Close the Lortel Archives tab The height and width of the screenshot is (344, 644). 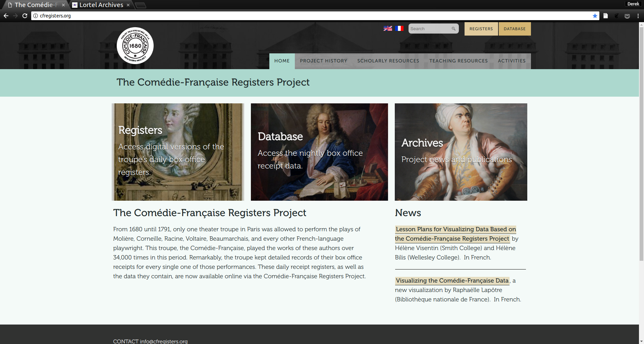tap(128, 5)
